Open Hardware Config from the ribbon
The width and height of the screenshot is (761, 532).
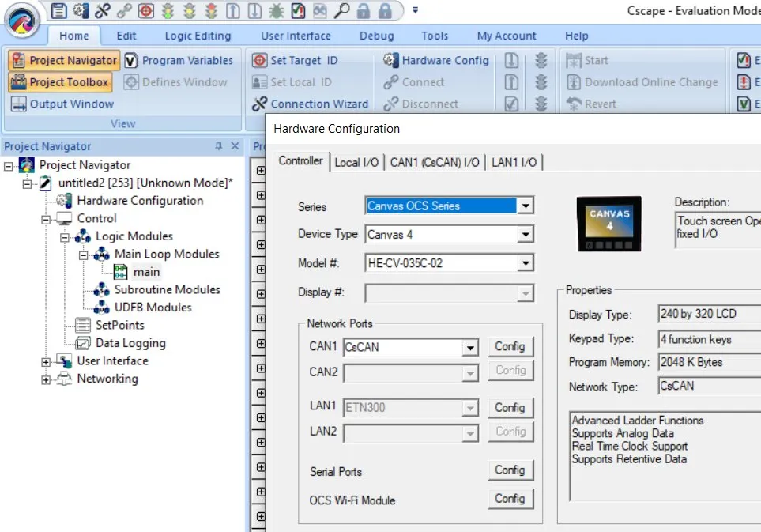436,60
